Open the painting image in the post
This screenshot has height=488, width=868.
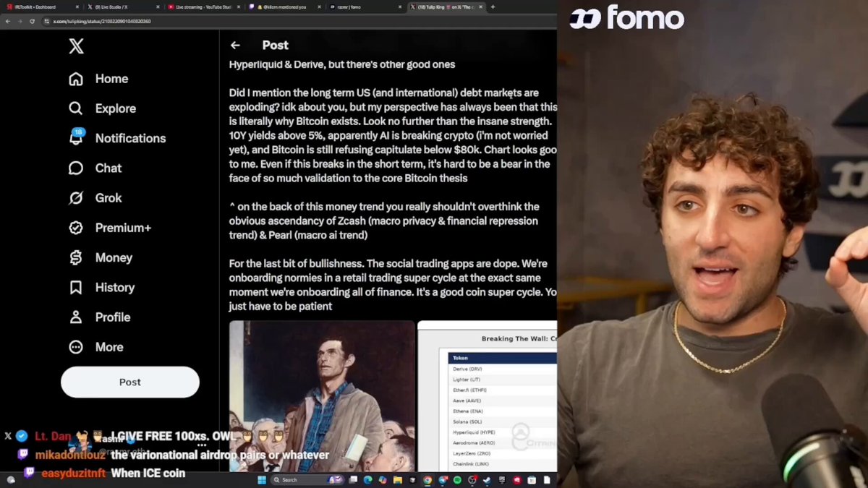[322, 396]
